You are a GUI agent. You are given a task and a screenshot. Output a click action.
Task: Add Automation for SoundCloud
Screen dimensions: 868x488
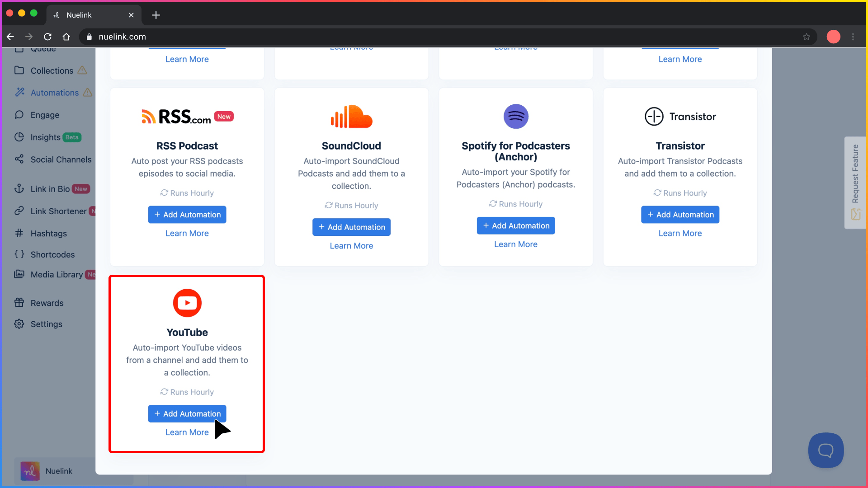tap(351, 227)
